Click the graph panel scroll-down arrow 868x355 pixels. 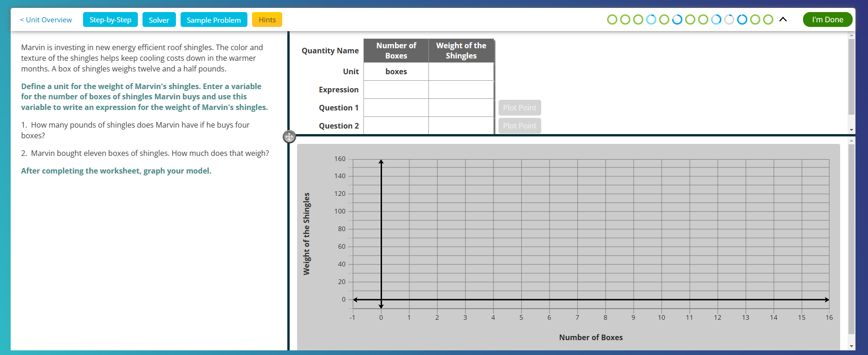851,346
